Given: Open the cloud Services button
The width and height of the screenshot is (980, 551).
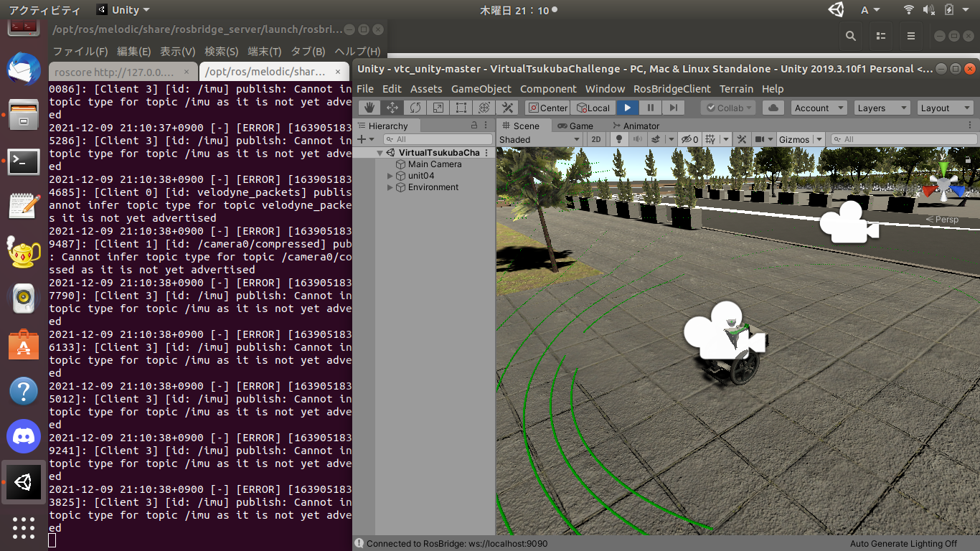Looking at the screenshot, I should [773, 108].
